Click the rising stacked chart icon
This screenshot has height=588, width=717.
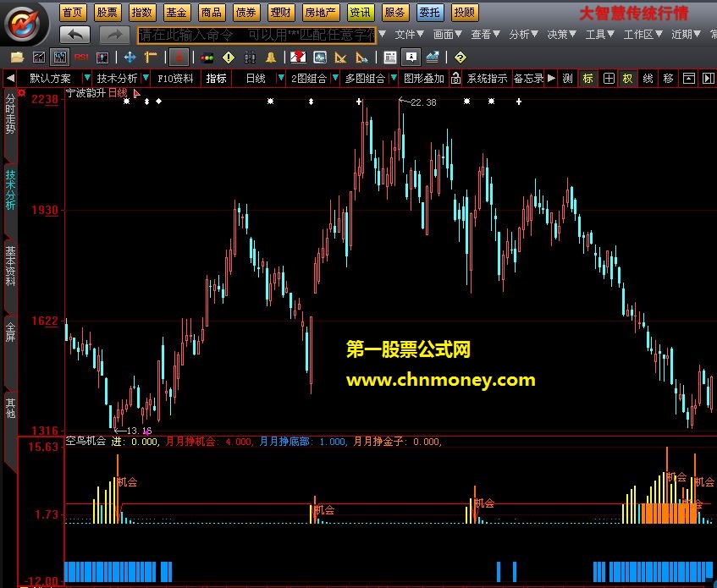pos(433,58)
